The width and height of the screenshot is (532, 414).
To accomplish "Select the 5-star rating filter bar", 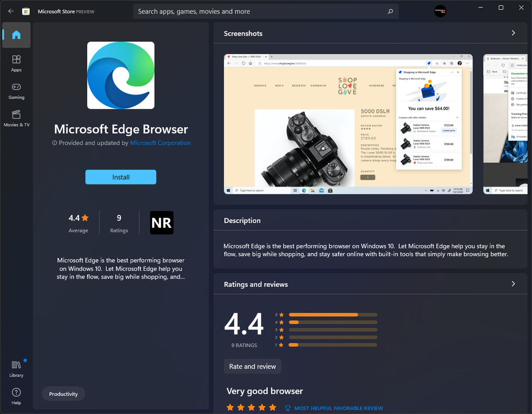I will coord(333,315).
